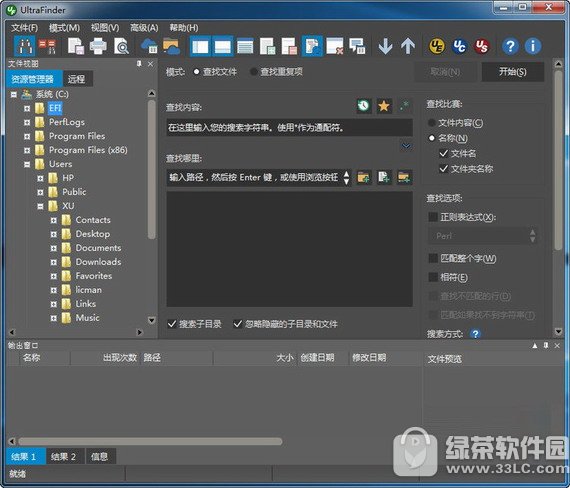The width and height of the screenshot is (570, 488).
Task: Open the 视图(V) menu
Action: pyautogui.click(x=105, y=28)
